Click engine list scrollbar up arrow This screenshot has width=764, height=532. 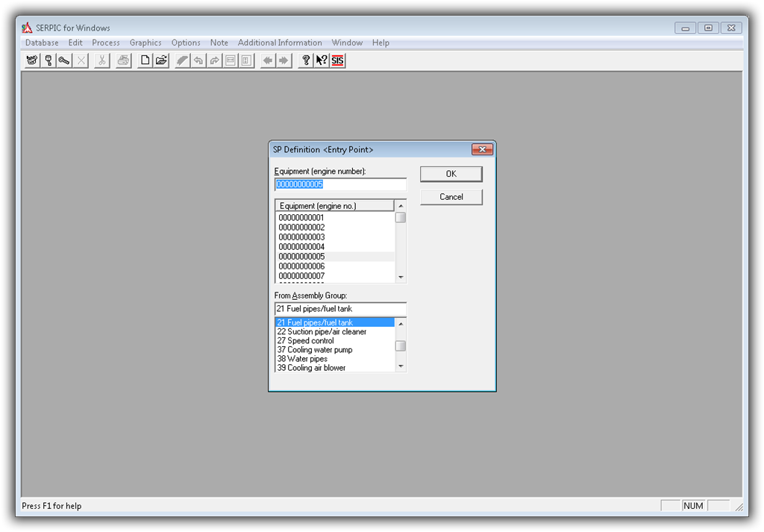coord(401,206)
